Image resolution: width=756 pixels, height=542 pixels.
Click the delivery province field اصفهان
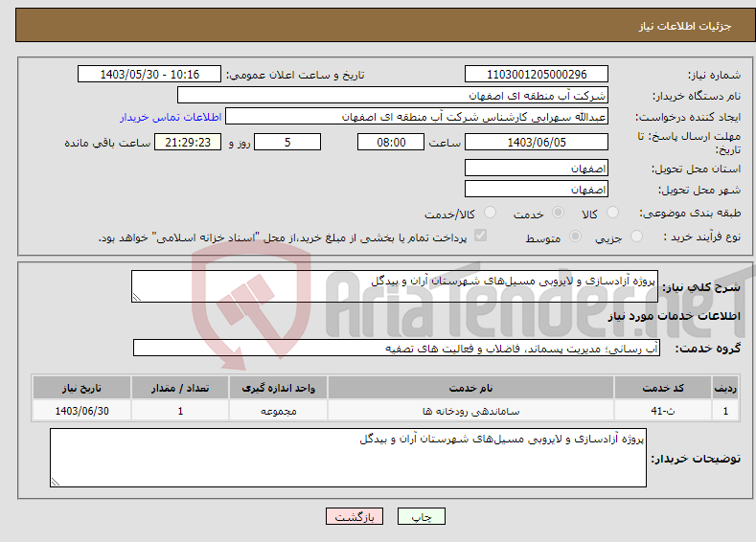point(537,169)
